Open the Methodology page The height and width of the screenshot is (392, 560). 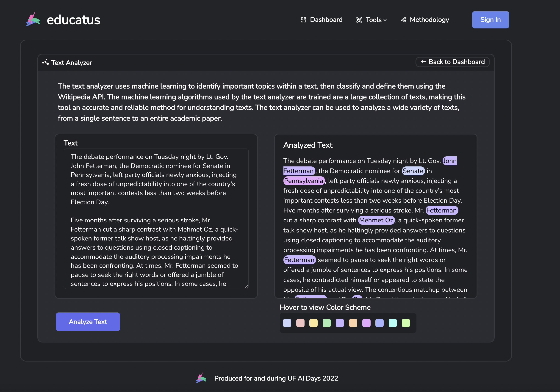coord(429,20)
